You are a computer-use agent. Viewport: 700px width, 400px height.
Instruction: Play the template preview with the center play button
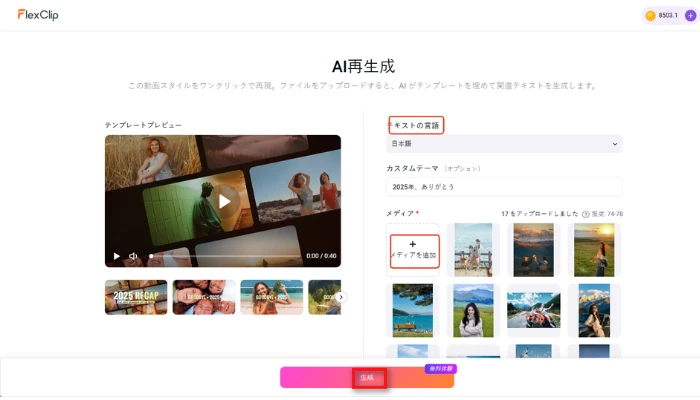[224, 201]
